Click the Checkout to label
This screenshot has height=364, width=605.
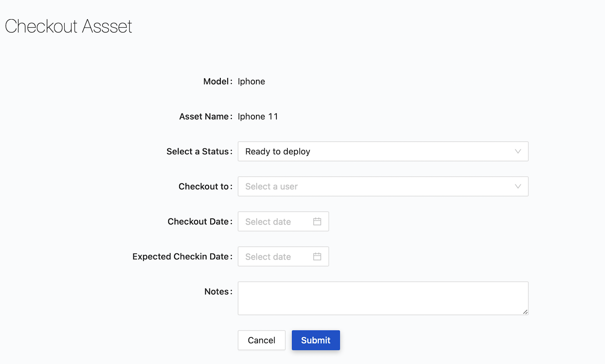pyautogui.click(x=205, y=186)
